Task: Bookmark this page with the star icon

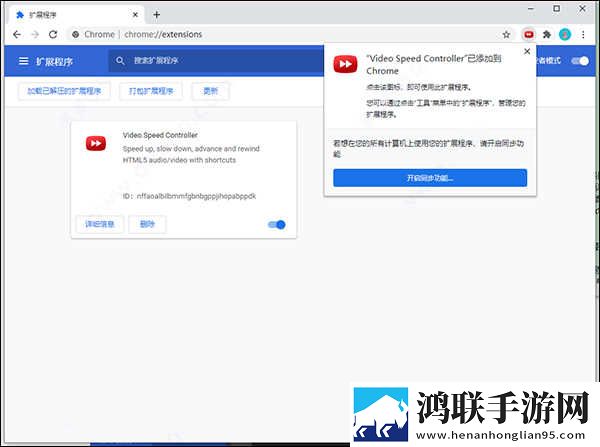Action: pos(506,35)
